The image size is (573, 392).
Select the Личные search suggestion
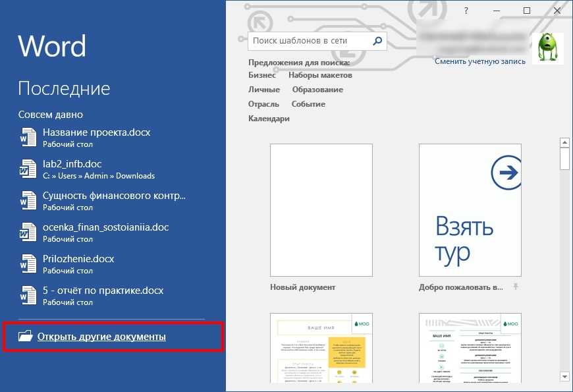tap(264, 90)
